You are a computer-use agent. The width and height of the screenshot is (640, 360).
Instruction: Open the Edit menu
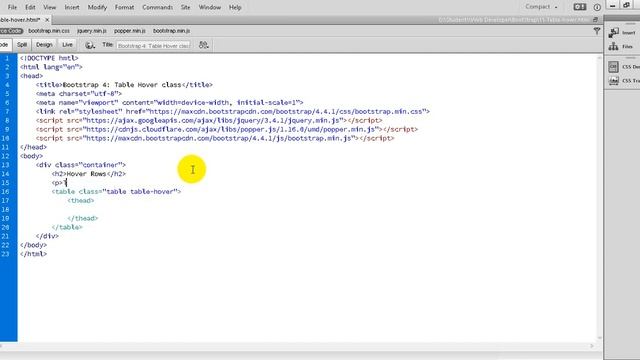coord(30,7)
